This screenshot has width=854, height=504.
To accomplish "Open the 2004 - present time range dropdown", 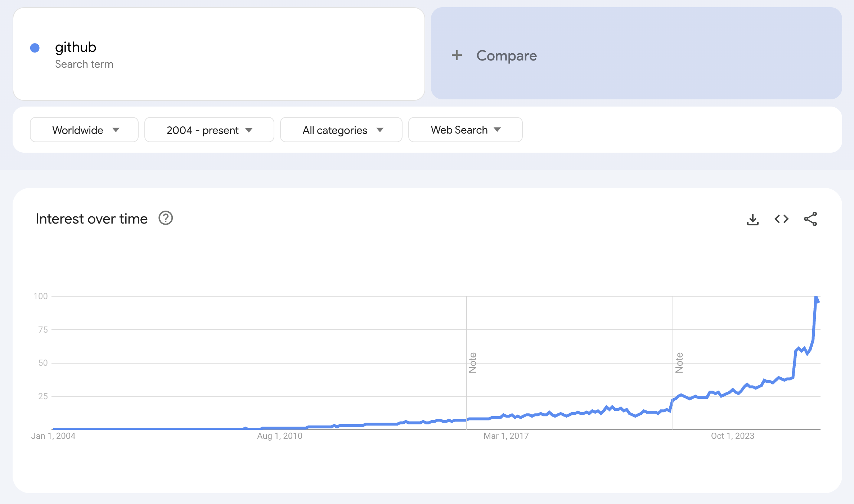I will 209,130.
